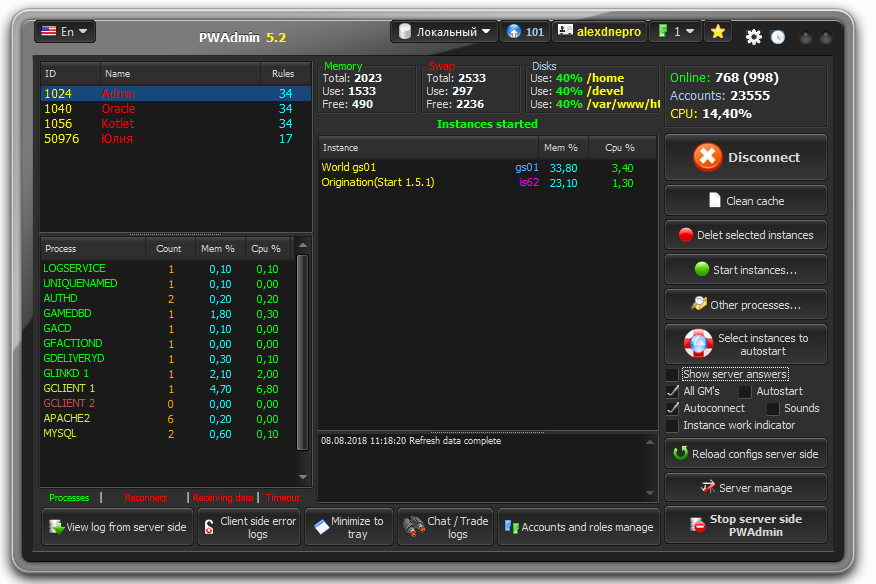Click the Clean cache button
Image resolution: width=876 pixels, height=584 pixels.
[x=746, y=200]
